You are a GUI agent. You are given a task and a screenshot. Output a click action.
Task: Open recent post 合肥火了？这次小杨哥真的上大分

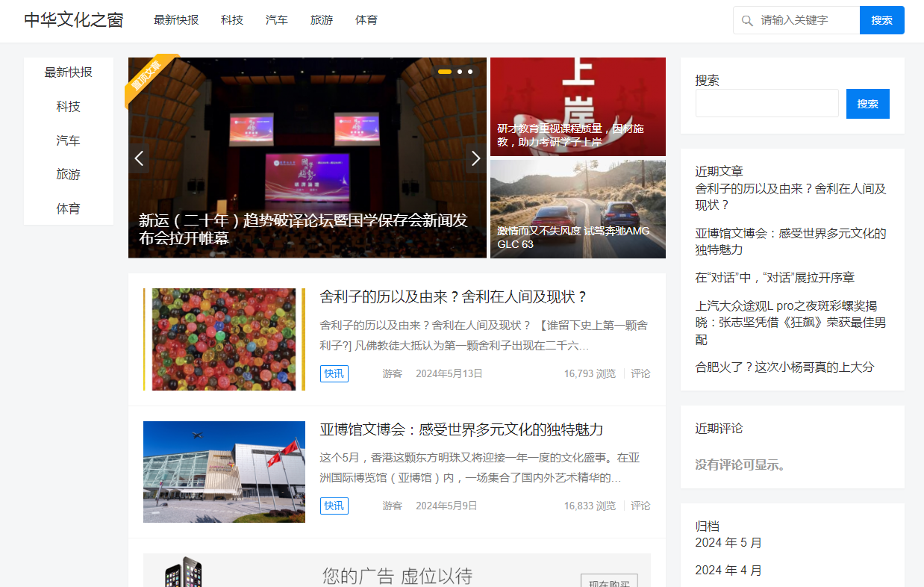pyautogui.click(x=784, y=367)
